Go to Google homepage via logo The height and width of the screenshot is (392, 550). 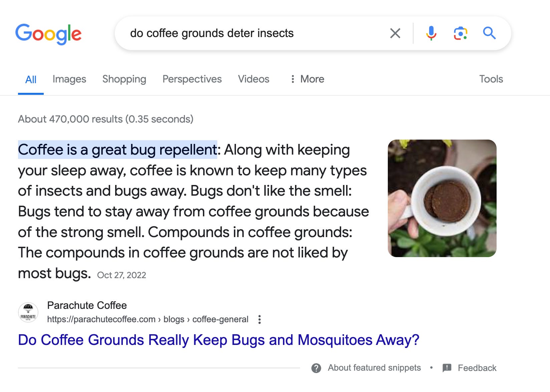point(48,34)
